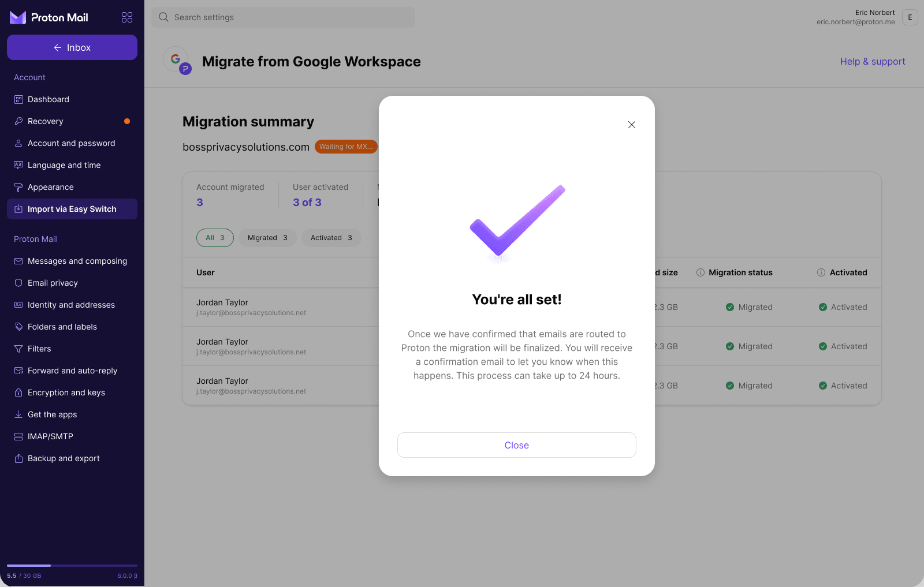Open the Help & support link
924x587 pixels.
(873, 61)
